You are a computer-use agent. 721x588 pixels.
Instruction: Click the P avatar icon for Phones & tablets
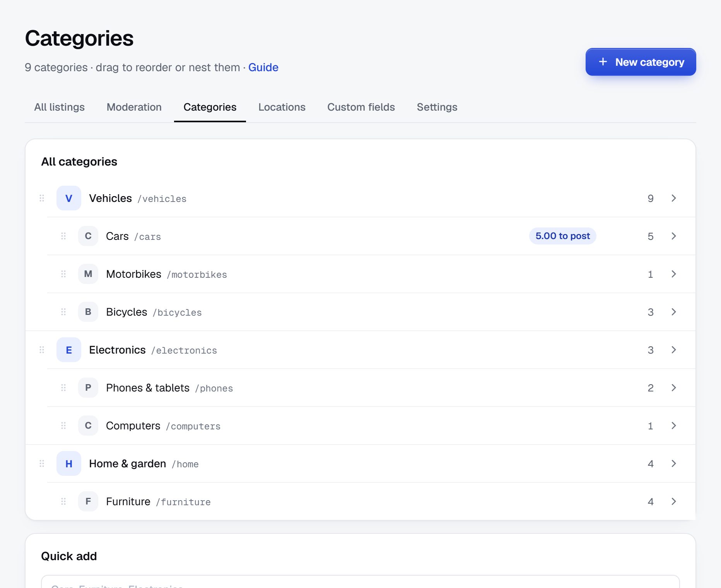point(88,388)
